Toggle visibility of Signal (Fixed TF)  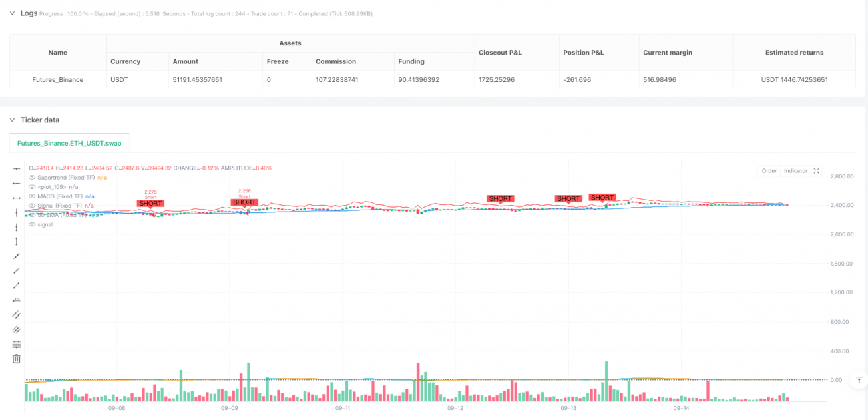[x=31, y=206]
